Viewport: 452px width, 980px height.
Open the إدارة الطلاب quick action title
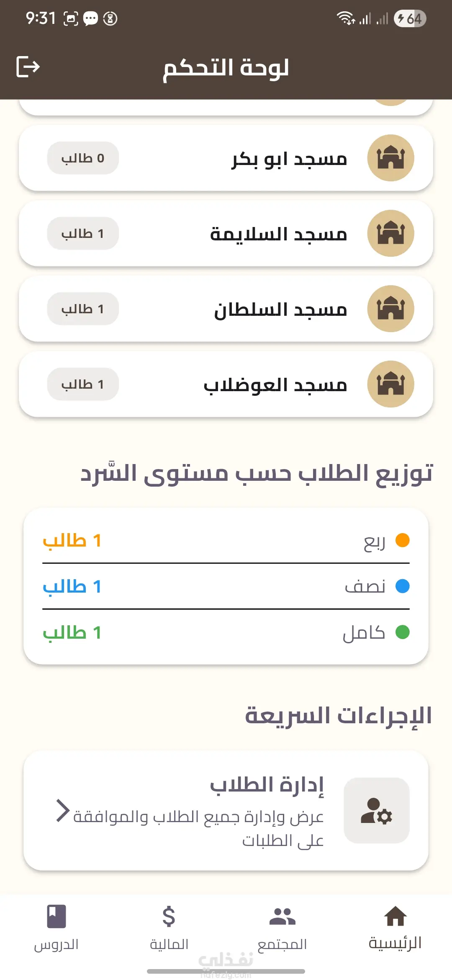click(x=267, y=784)
